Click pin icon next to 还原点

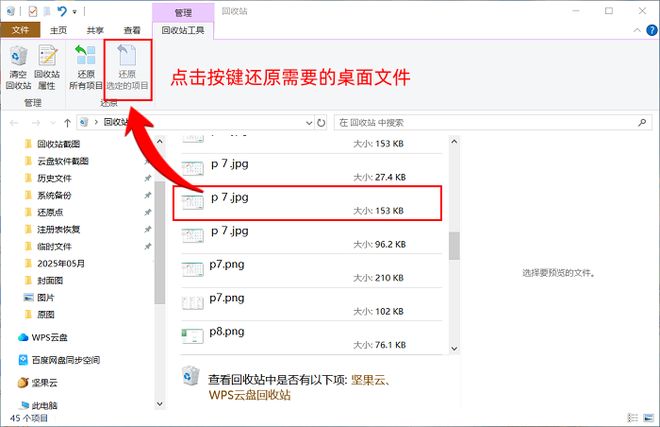tap(148, 212)
